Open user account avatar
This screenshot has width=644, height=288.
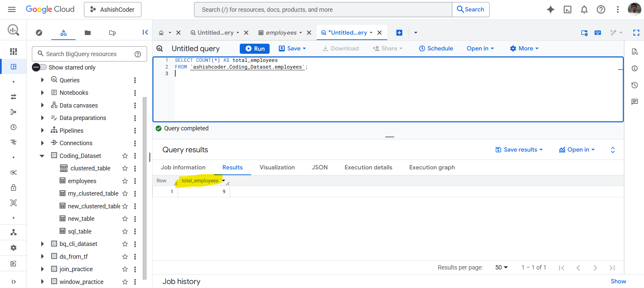point(634,9)
